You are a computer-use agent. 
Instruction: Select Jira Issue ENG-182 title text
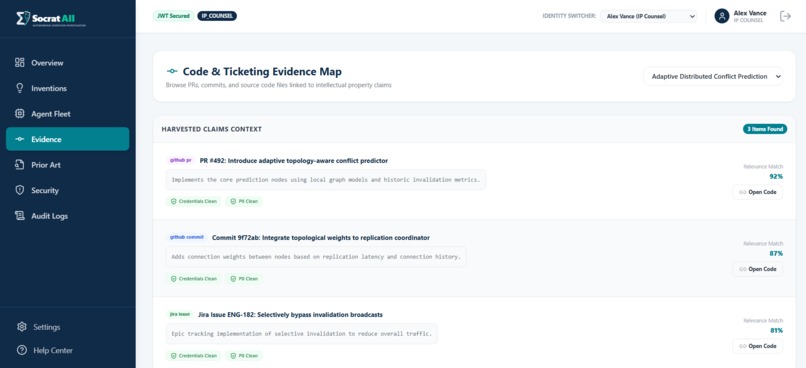pos(290,315)
